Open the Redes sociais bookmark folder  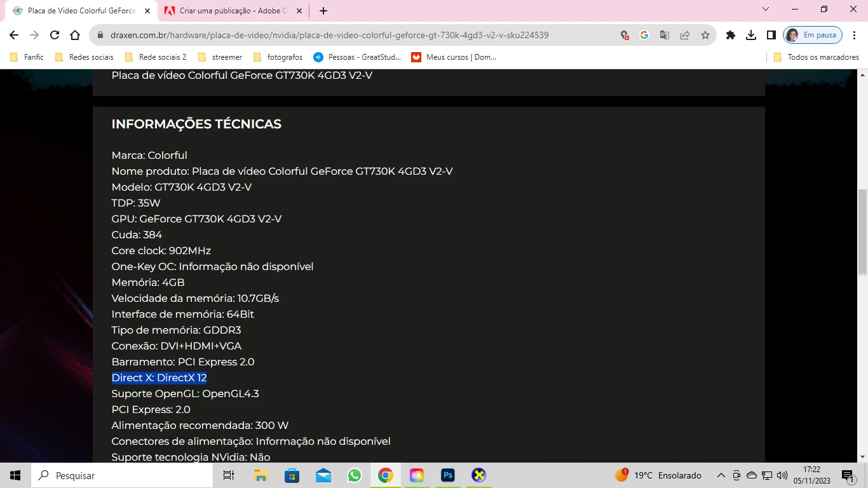click(84, 57)
